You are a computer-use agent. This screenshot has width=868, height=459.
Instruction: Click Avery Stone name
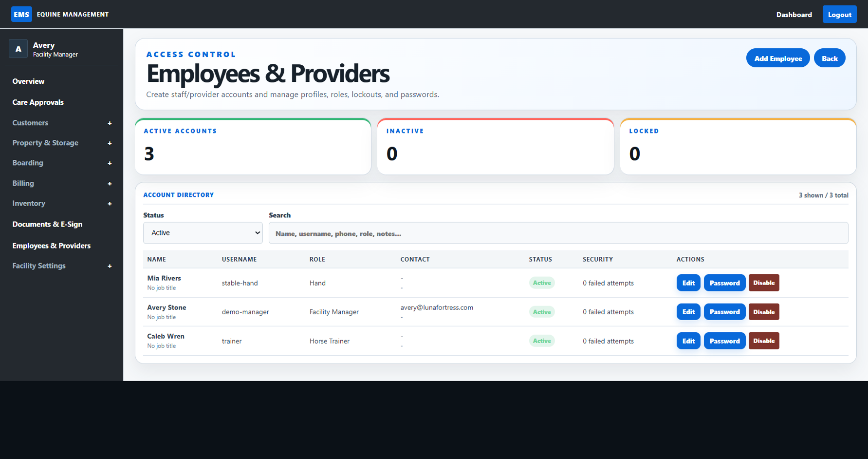(x=166, y=307)
